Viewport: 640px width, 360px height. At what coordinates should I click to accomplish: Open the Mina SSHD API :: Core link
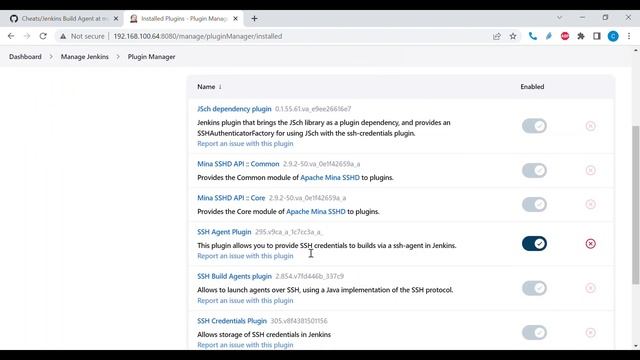coord(231,198)
